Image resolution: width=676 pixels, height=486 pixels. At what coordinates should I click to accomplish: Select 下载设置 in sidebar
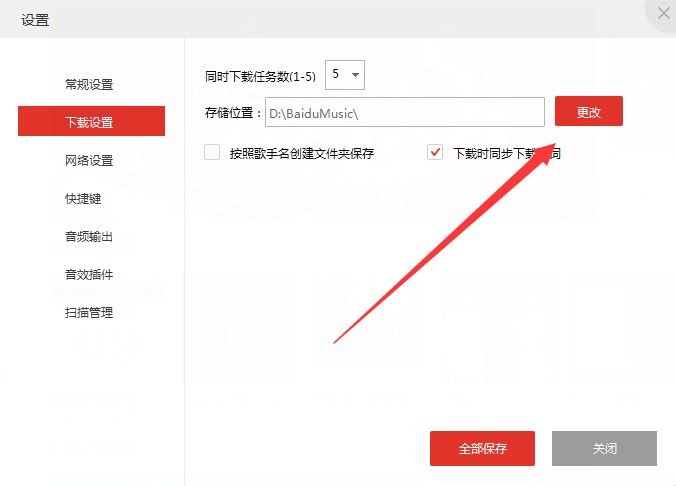91,121
